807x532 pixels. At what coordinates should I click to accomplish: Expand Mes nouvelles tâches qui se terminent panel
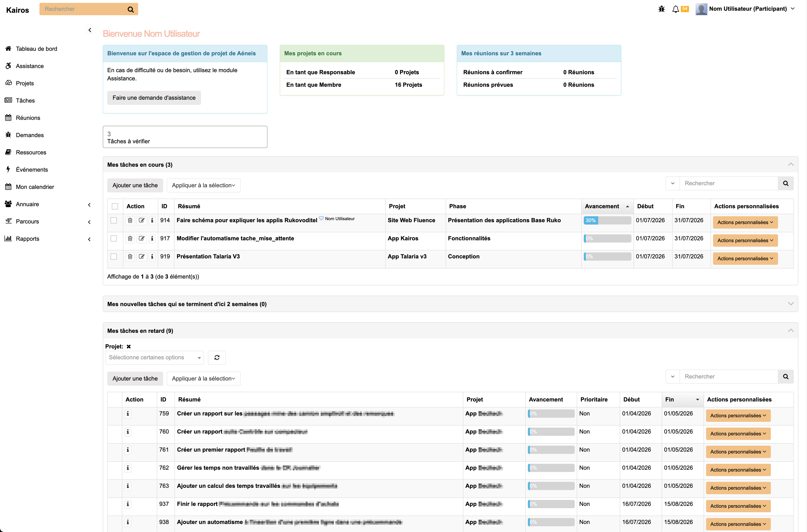tap(791, 304)
